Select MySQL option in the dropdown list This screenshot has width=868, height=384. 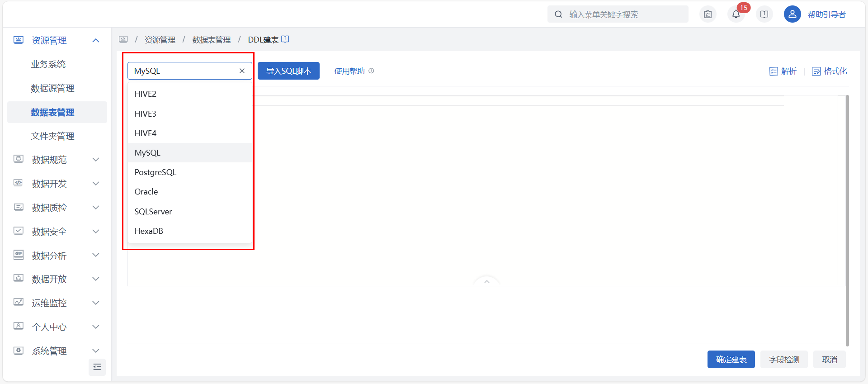[x=190, y=153]
